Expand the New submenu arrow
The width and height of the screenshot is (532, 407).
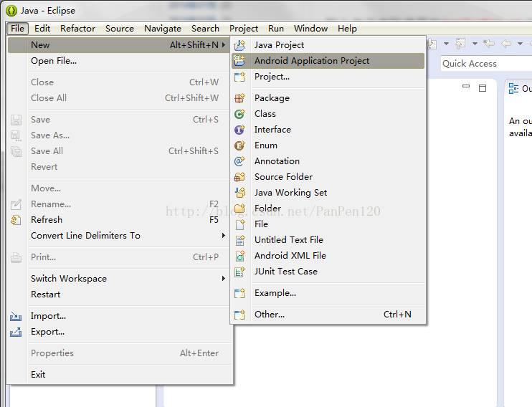tap(223, 44)
